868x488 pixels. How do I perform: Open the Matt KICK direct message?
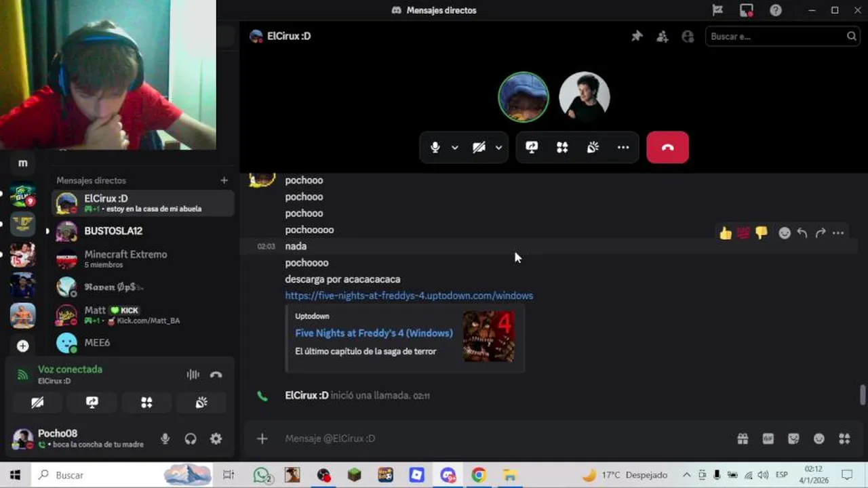click(143, 315)
